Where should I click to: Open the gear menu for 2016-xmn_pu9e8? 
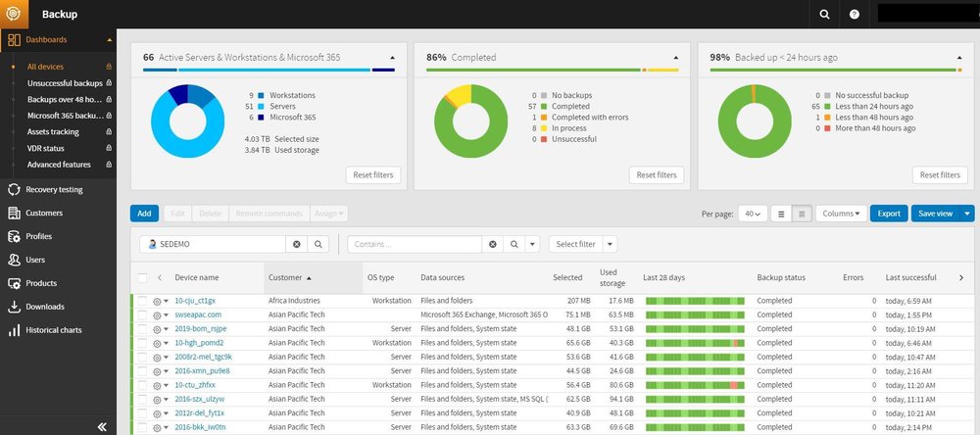click(161, 371)
